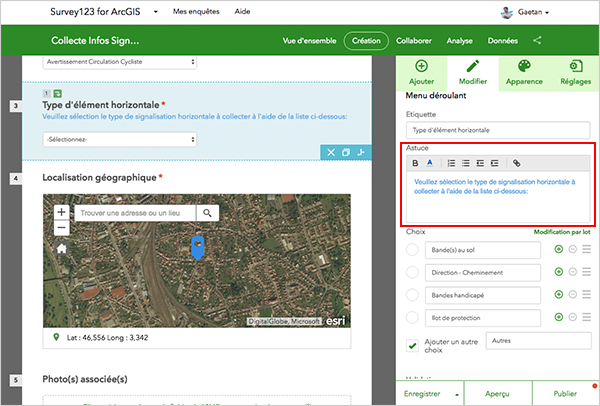Delete the selected question with X icon
Viewport: 600px width, 406px height.
331,152
